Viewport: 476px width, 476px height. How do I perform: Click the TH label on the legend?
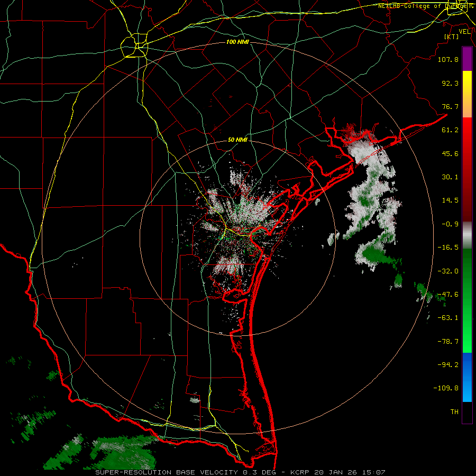(454, 412)
